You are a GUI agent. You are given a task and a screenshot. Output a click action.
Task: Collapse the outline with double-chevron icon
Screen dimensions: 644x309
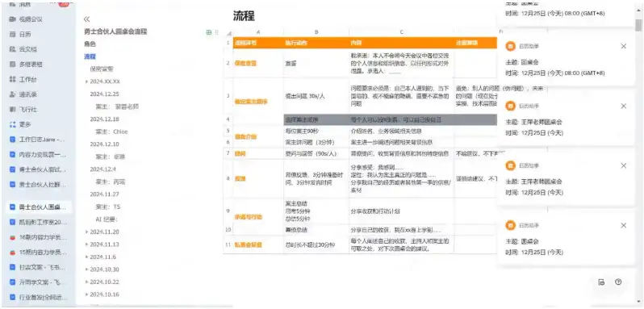(86, 19)
